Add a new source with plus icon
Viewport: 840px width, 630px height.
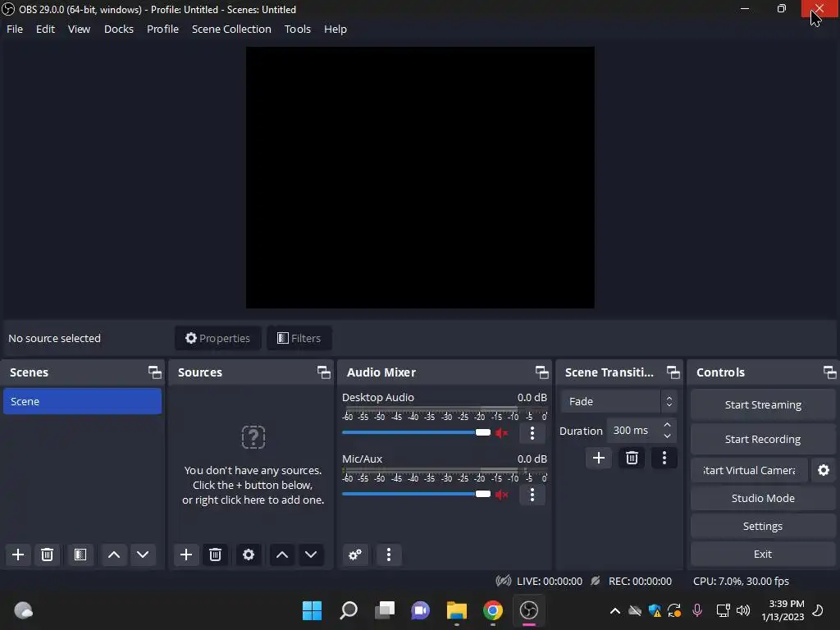point(186,555)
